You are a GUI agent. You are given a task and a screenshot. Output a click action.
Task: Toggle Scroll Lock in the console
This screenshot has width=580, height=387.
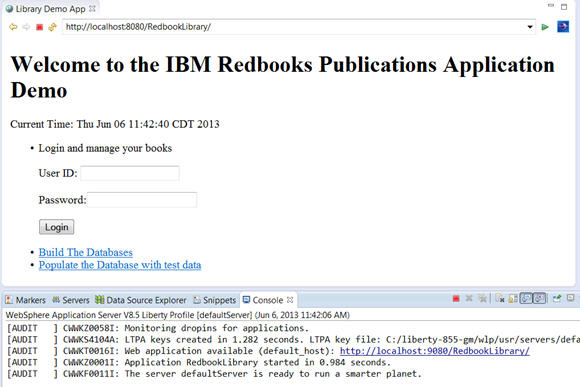[x=513, y=298]
